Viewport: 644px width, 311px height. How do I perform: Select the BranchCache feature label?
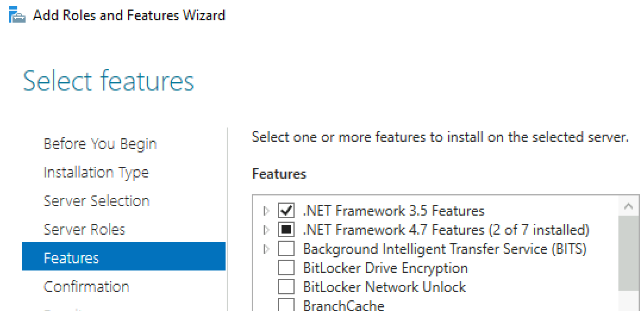pos(344,305)
